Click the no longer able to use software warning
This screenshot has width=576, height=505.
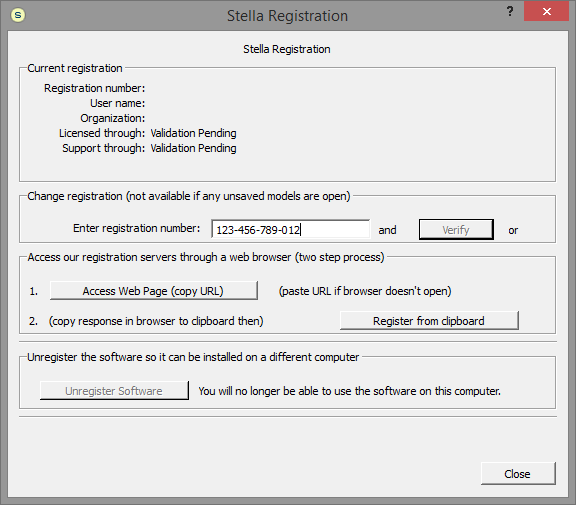(x=349, y=391)
